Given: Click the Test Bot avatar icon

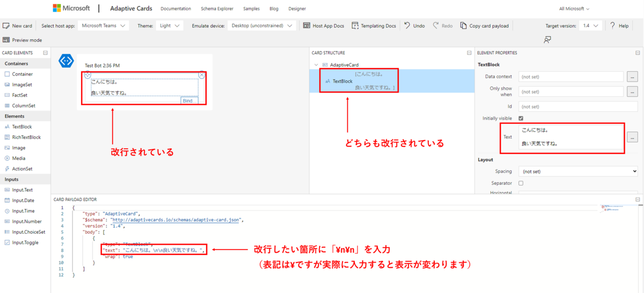Looking at the screenshot, I should [66, 61].
